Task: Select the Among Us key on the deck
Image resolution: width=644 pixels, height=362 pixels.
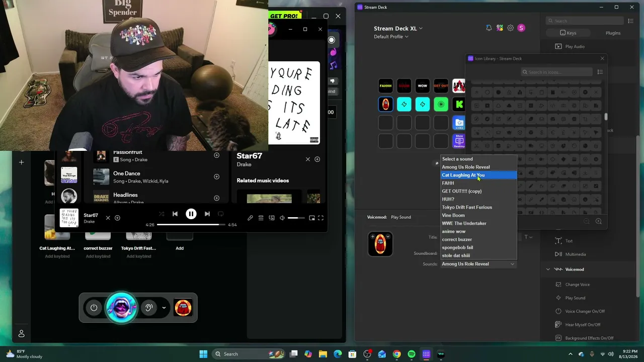Action: (385, 104)
